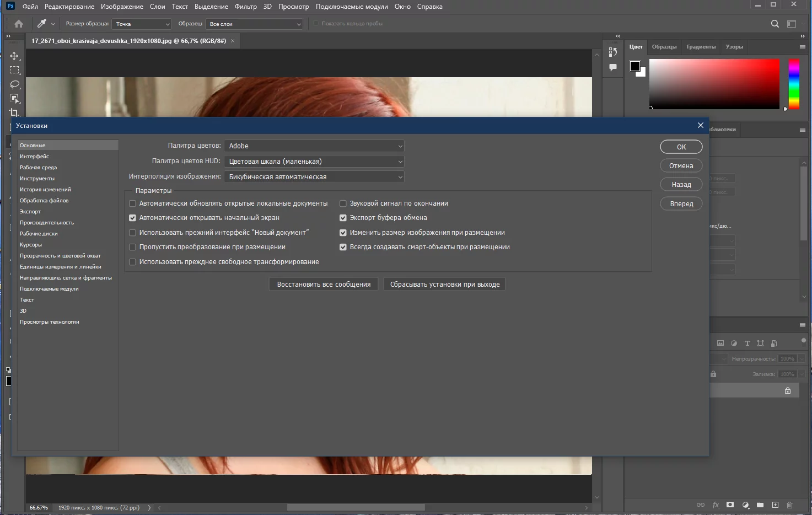Collapse the right panels with double-arrow

click(803, 36)
